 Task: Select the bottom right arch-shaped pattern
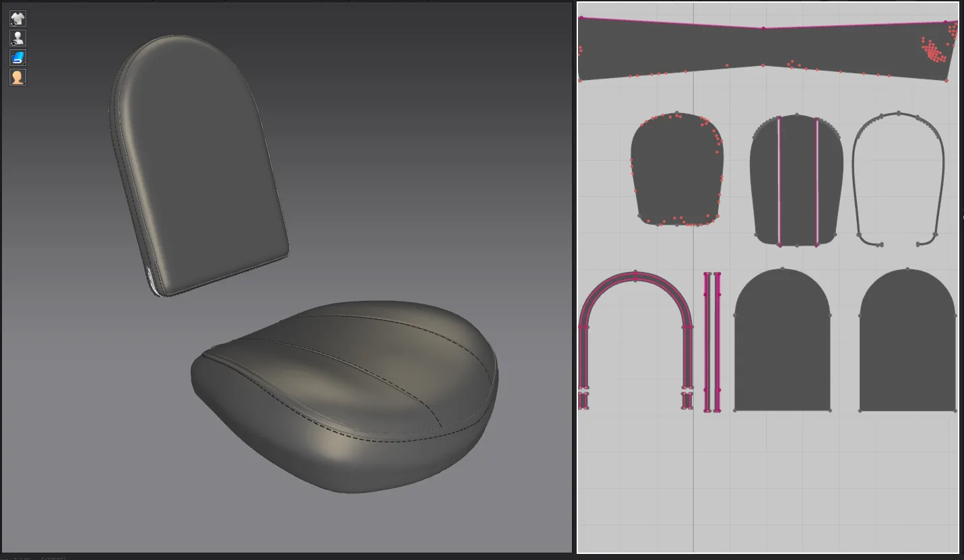907,341
